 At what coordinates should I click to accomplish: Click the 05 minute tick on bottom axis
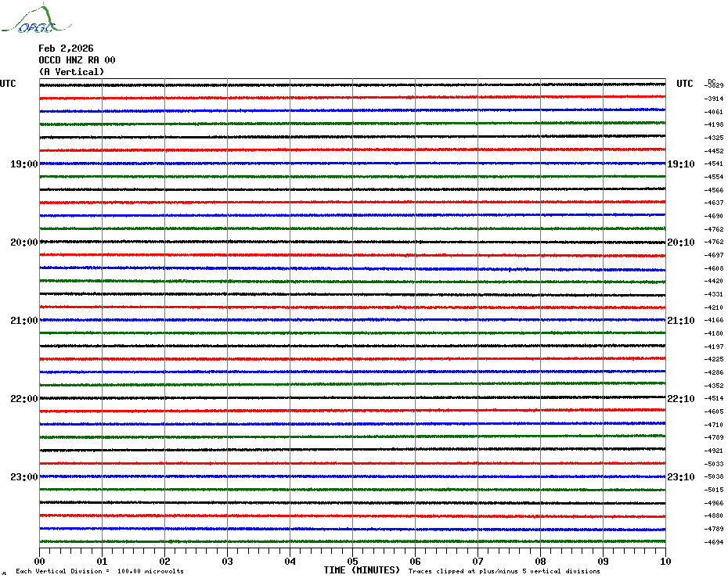click(x=352, y=561)
